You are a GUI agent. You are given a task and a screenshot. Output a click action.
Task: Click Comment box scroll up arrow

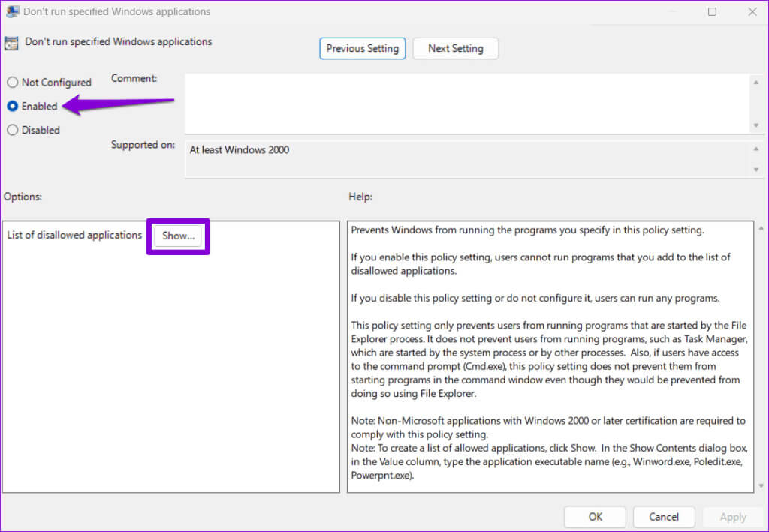pos(756,83)
